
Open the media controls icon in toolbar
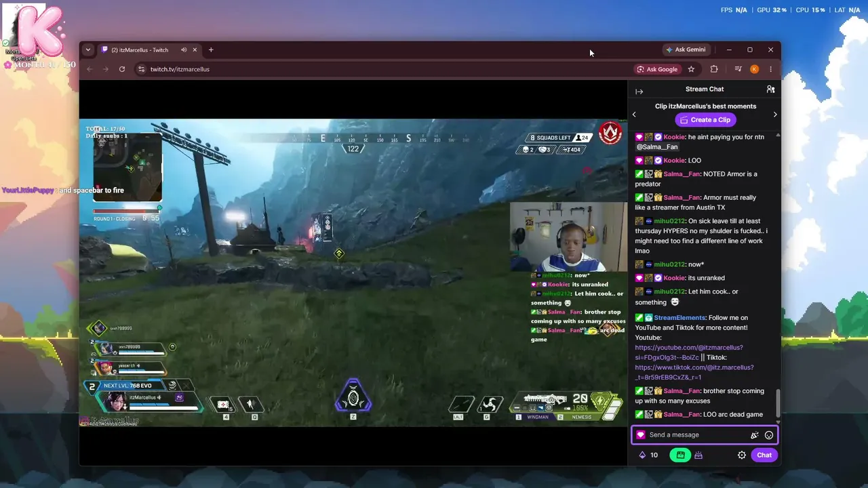[738, 69]
